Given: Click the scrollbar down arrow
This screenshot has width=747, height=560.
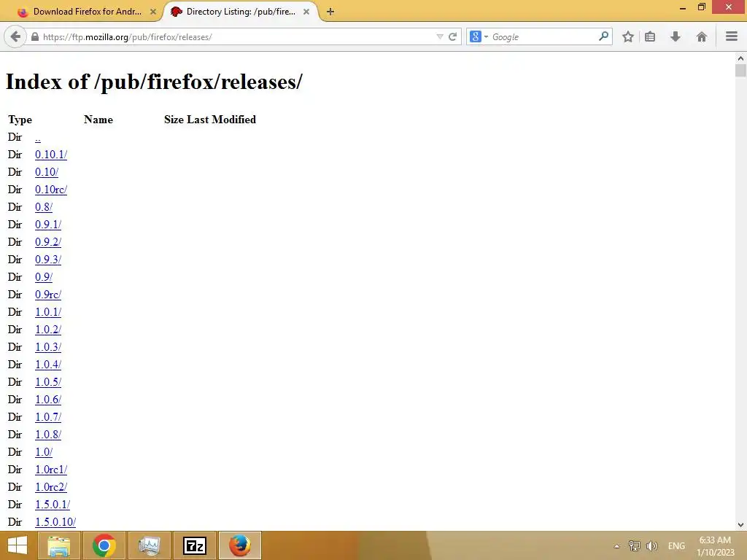Looking at the screenshot, I should (740, 525).
